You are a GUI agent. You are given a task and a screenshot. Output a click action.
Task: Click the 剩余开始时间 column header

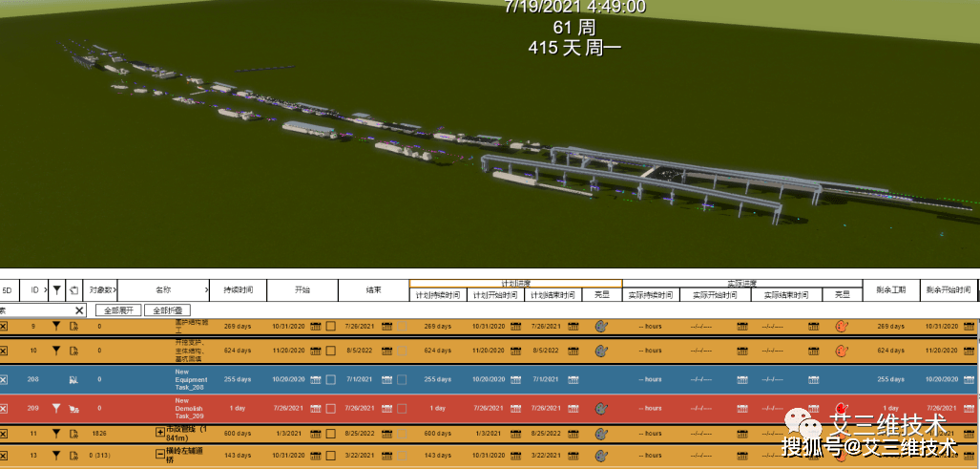(x=948, y=290)
